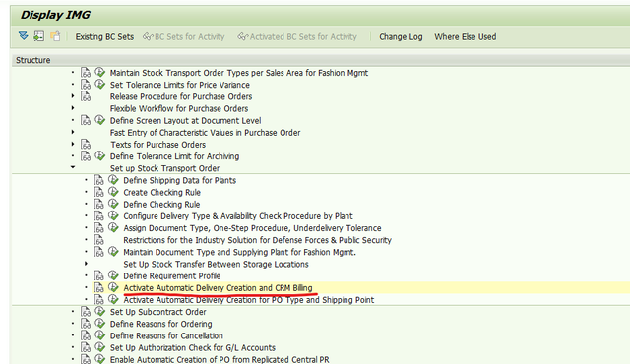Click the Expand All toolbar icon
The width and height of the screenshot is (630, 364).
tap(24, 36)
